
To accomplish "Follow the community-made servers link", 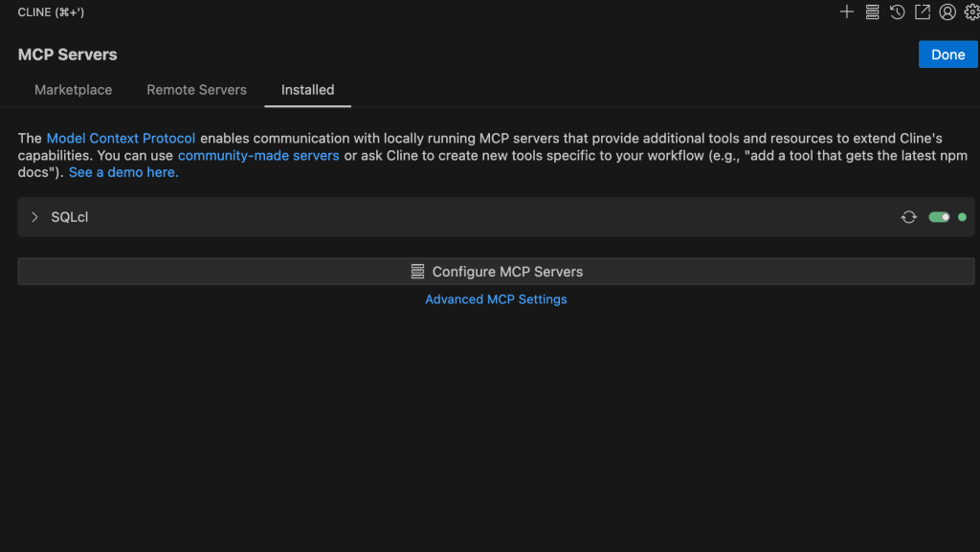I will 258,155.
